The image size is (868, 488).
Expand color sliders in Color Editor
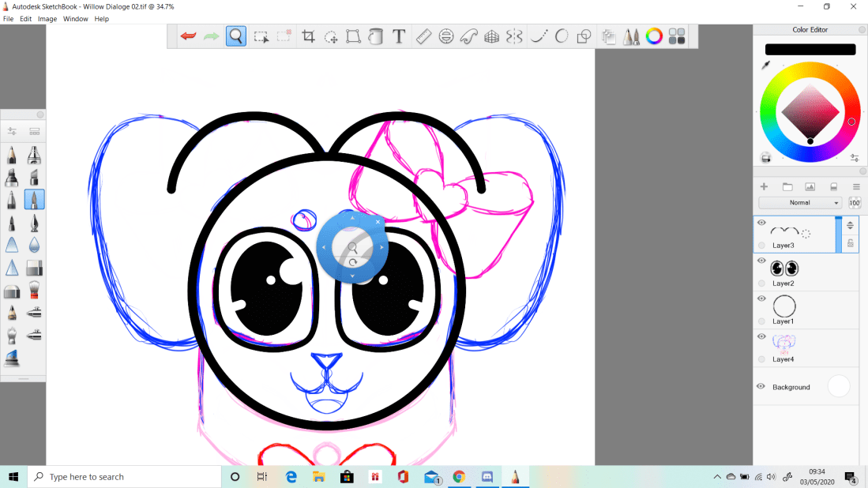(855, 158)
